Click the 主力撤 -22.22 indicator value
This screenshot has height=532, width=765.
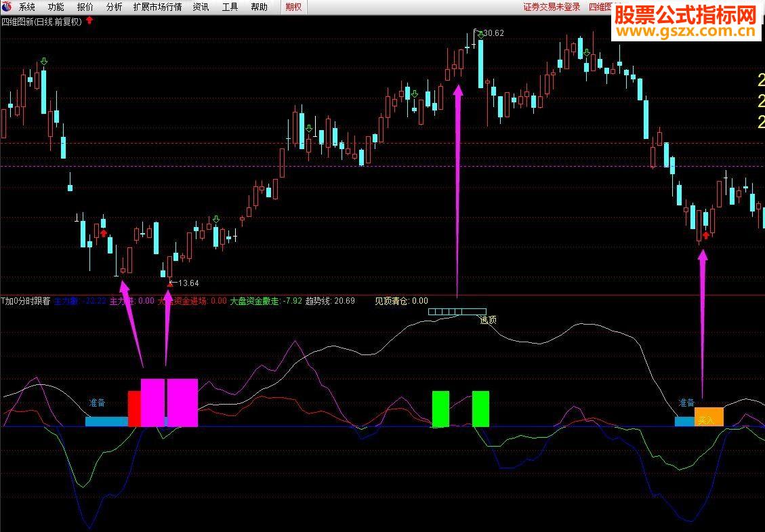[80, 301]
